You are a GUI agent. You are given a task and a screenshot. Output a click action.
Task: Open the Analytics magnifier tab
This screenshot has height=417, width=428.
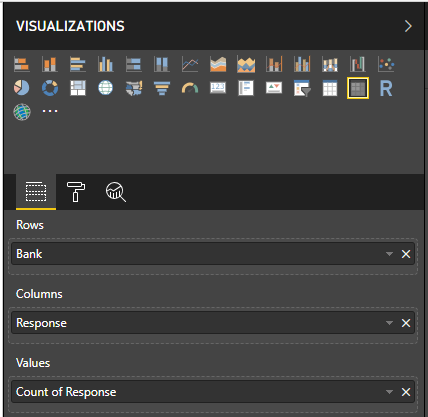pyautogui.click(x=116, y=192)
